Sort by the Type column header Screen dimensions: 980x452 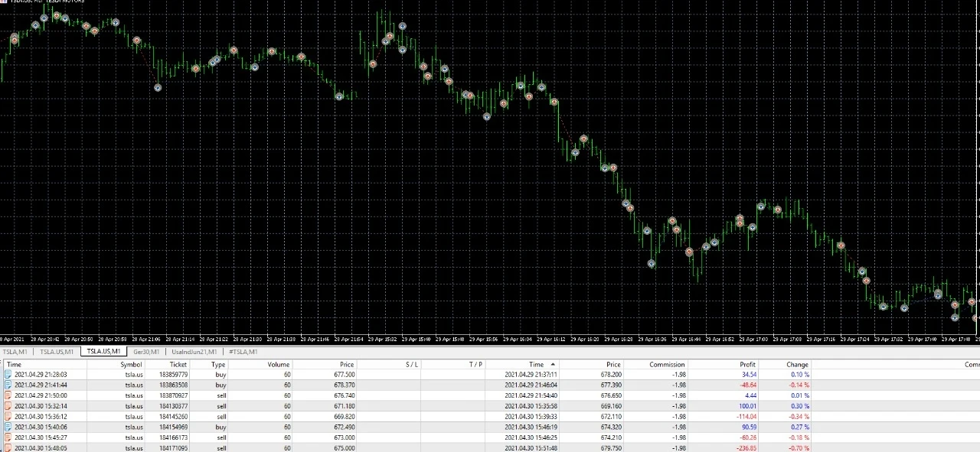pyautogui.click(x=218, y=365)
